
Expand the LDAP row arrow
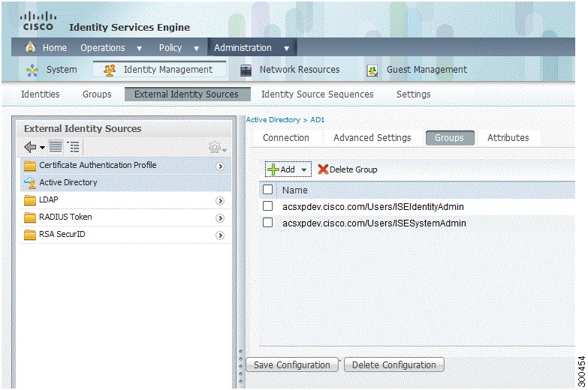pyautogui.click(x=220, y=201)
